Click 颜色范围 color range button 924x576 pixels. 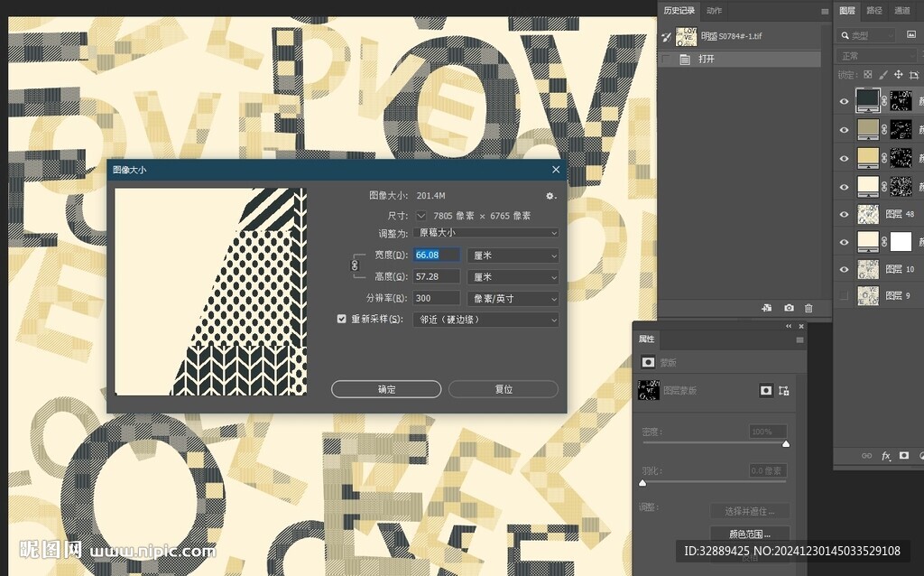click(x=750, y=534)
